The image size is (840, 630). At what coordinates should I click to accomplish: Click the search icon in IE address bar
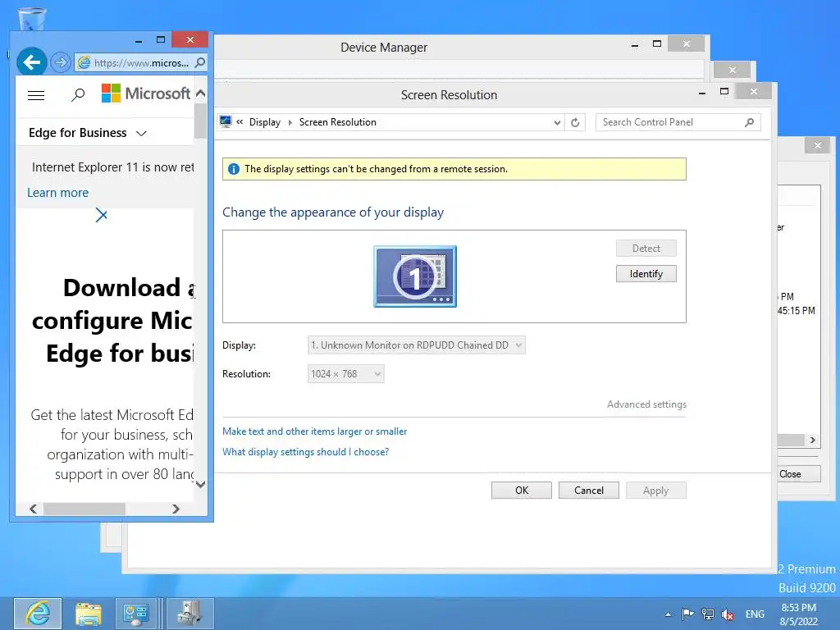(x=200, y=62)
